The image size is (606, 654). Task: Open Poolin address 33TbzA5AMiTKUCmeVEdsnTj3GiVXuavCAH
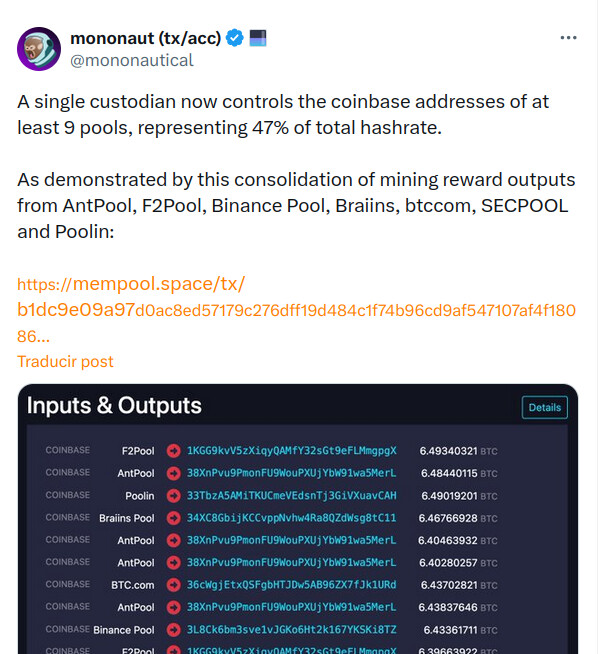pos(291,495)
